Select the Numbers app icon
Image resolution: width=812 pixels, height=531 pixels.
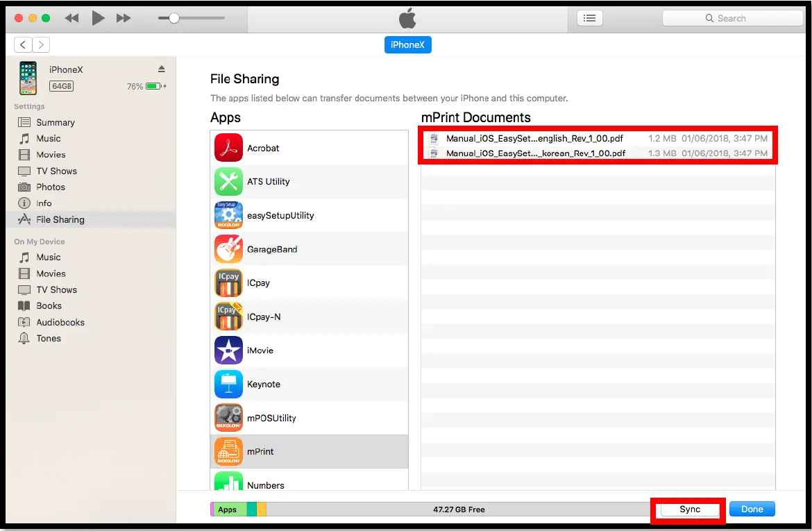coord(229,484)
